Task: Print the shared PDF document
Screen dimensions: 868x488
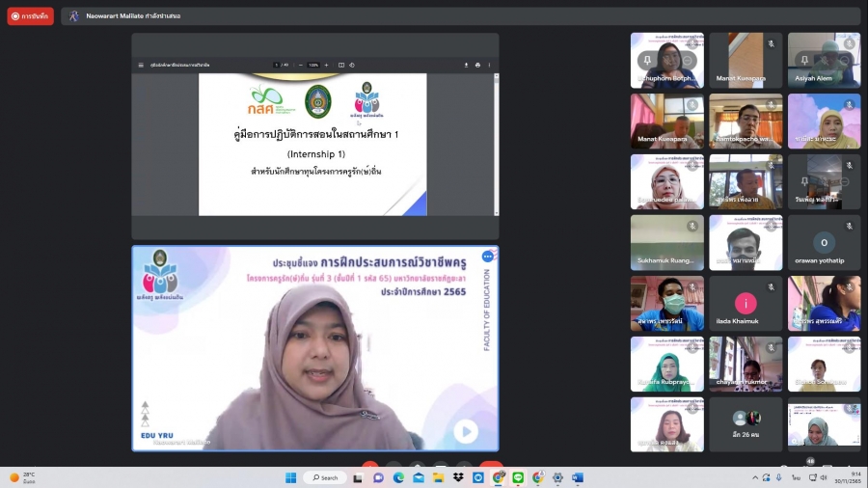Action: click(477, 65)
